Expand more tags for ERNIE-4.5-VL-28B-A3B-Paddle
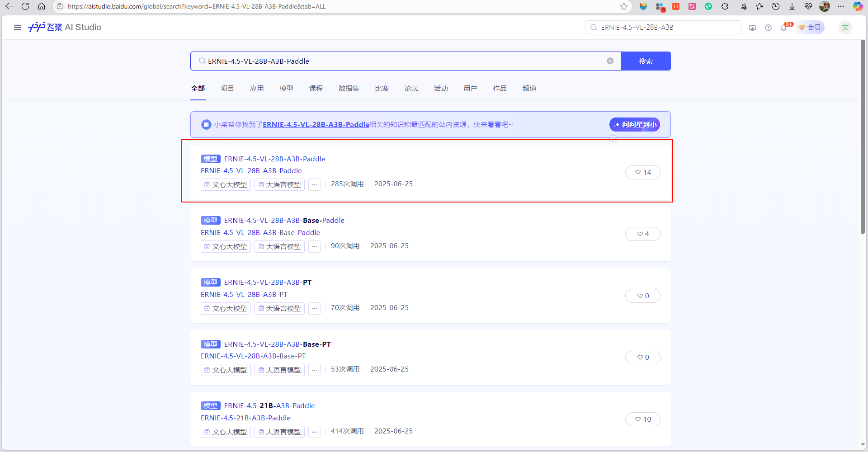 [314, 184]
